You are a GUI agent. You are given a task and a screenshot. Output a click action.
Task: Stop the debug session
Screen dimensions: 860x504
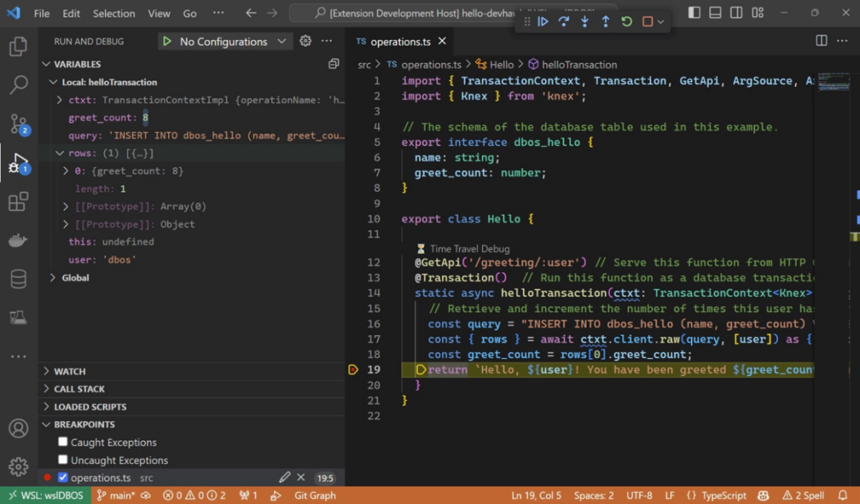647,21
